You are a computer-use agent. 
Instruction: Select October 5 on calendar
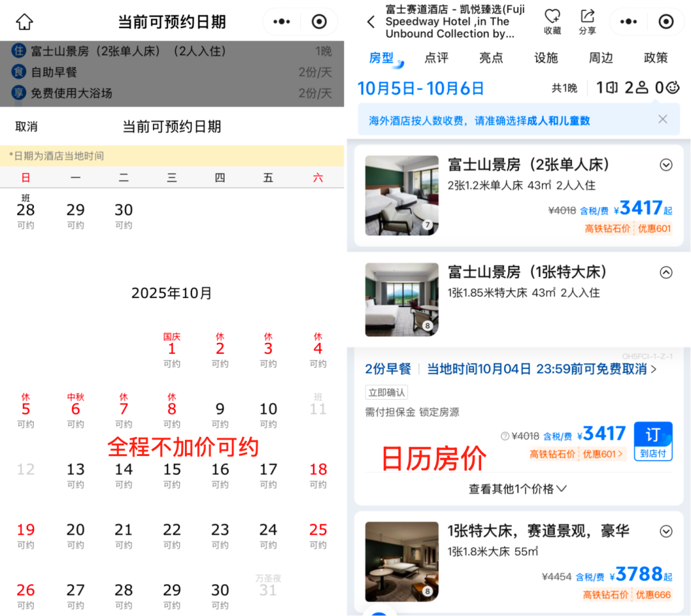click(26, 411)
